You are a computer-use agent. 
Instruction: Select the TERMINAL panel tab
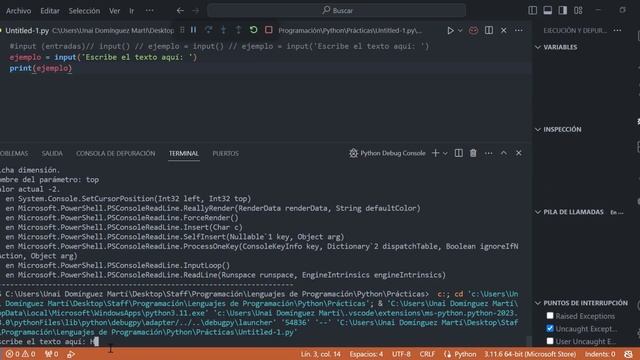[x=184, y=153]
